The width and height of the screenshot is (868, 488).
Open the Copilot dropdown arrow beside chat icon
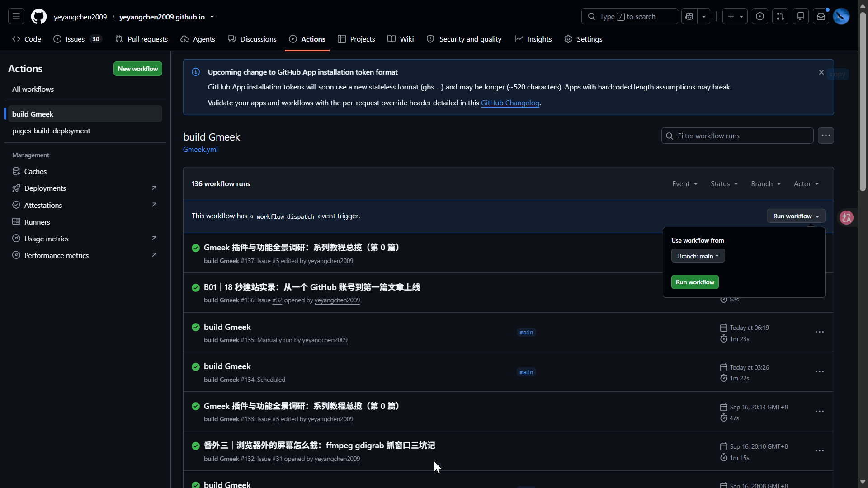(x=704, y=17)
